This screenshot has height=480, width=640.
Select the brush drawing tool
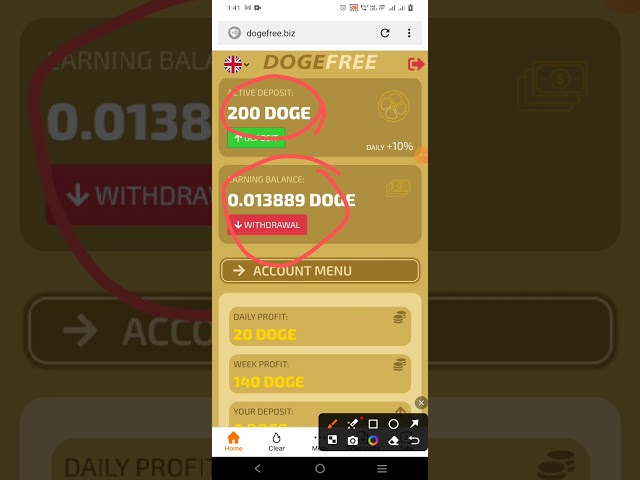point(332,424)
